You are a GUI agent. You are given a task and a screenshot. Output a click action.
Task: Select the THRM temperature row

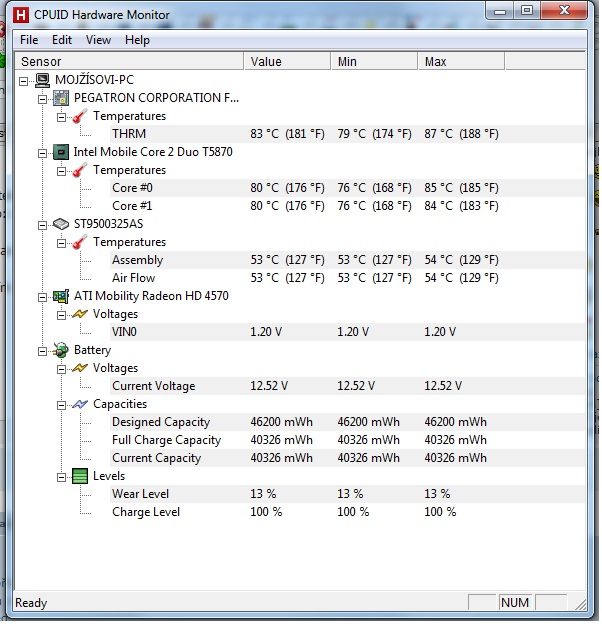coord(347,134)
